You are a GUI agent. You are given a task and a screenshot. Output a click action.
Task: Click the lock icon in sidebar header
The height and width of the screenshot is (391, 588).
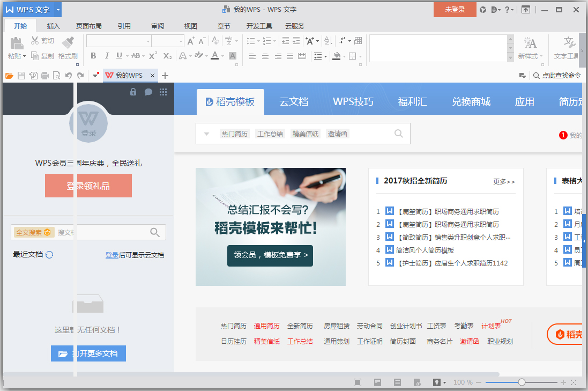pos(133,92)
